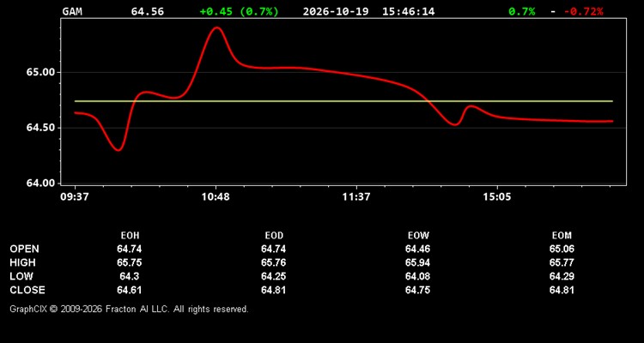
Task: Click EOD high value 65.76
Action: 274,262
